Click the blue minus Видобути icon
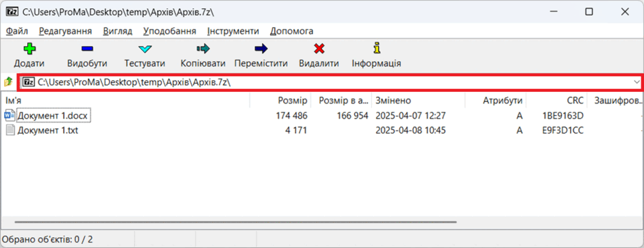Screen dimensions: 644x248 (x=87, y=49)
